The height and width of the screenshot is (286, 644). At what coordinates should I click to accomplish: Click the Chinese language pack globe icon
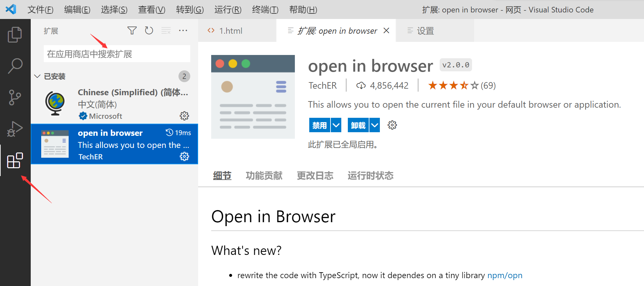55,103
